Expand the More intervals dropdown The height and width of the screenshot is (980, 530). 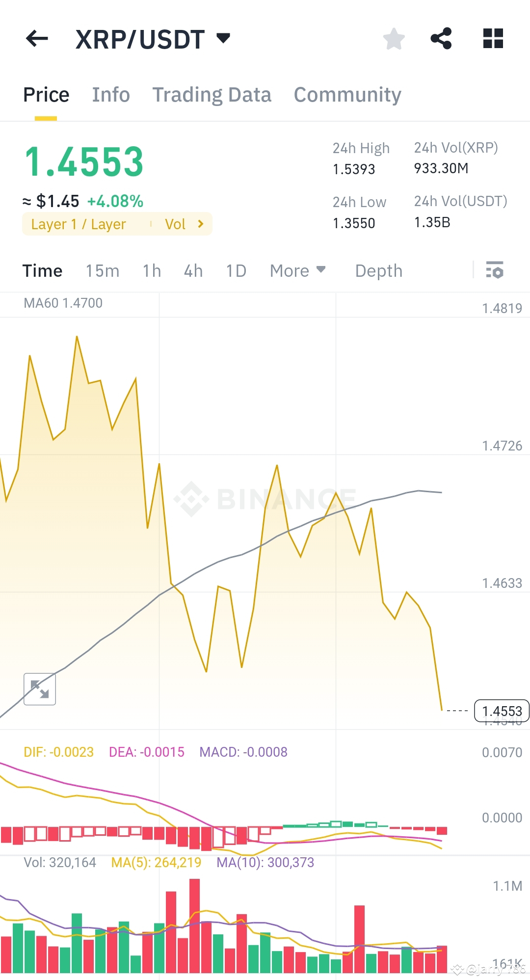(297, 270)
